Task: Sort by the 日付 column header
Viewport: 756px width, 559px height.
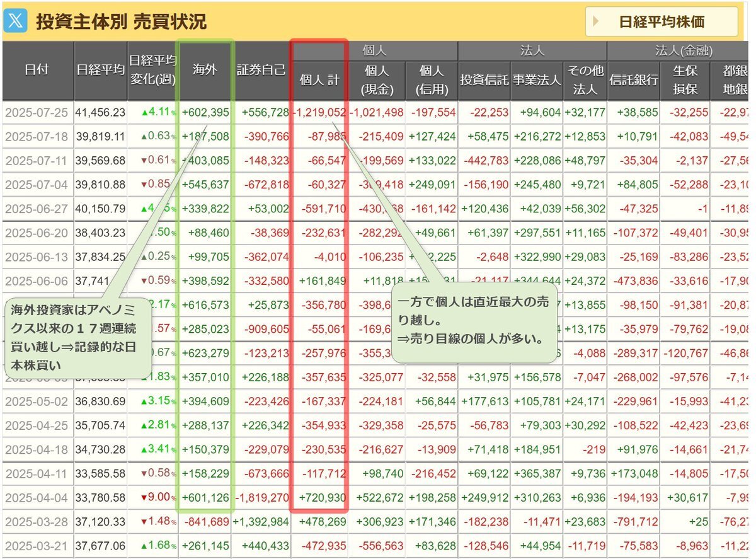Action: 37,70
